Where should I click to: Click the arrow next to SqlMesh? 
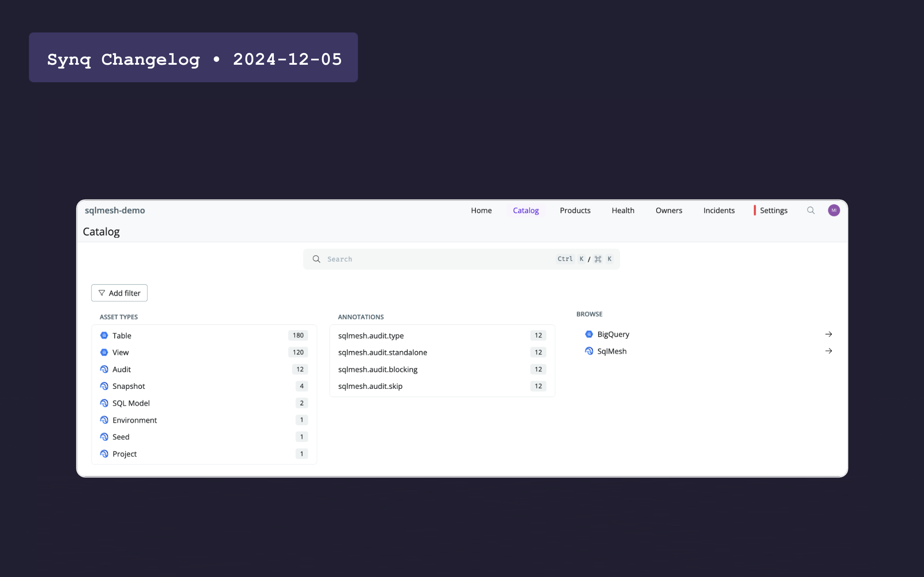(x=829, y=351)
